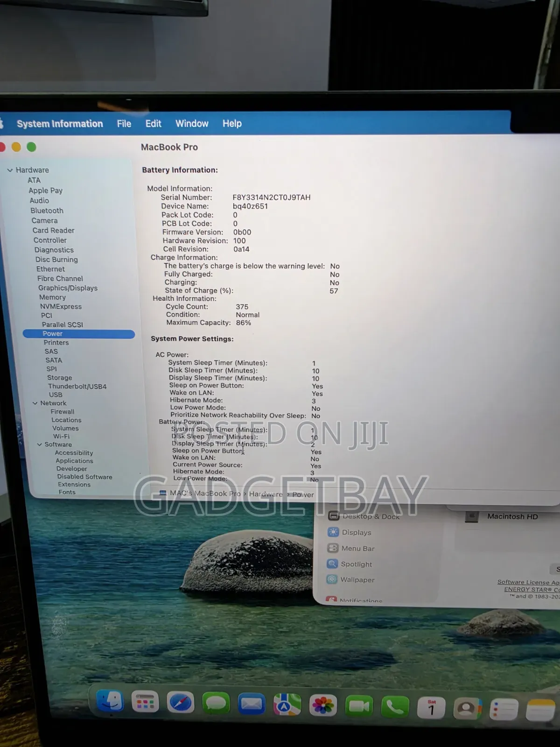Select Diagnostics in the sidebar
The width and height of the screenshot is (560, 747).
pos(54,250)
